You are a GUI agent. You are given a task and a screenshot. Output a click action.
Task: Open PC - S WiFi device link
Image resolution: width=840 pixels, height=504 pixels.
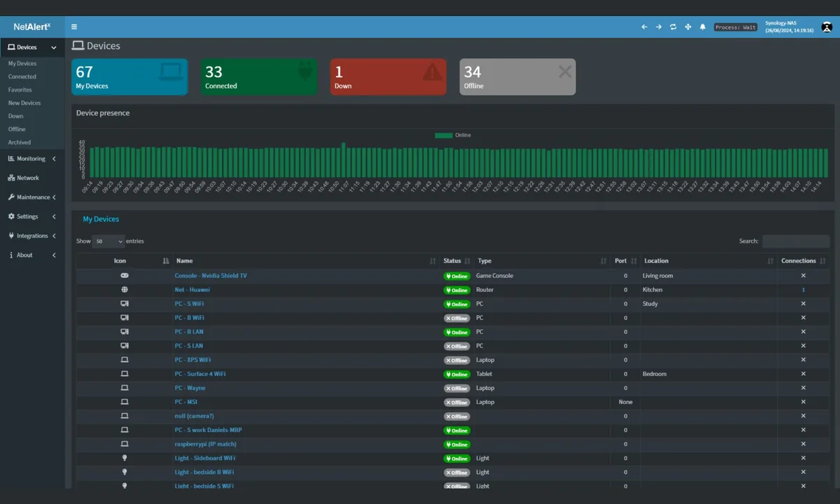189,304
